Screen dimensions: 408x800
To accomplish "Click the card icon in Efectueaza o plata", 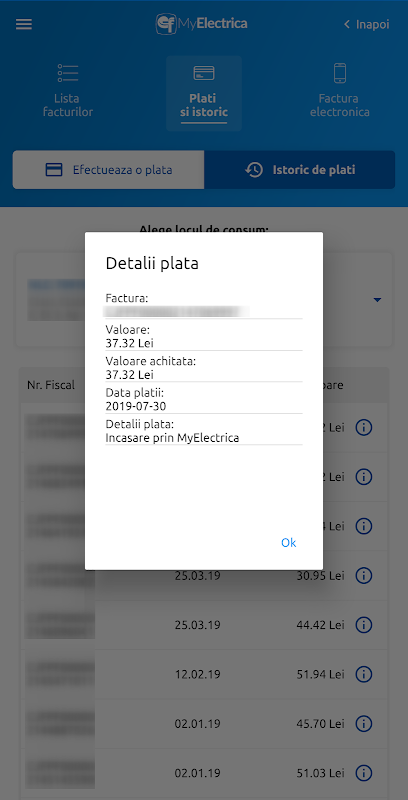I will tap(54, 170).
